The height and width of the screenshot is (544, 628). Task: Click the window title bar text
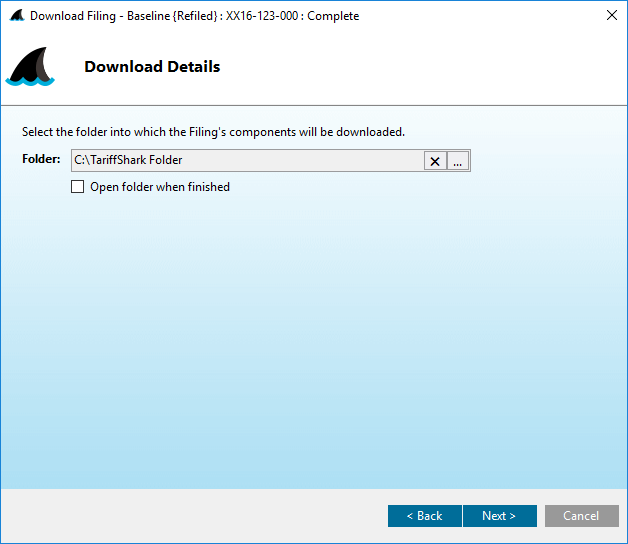click(194, 16)
